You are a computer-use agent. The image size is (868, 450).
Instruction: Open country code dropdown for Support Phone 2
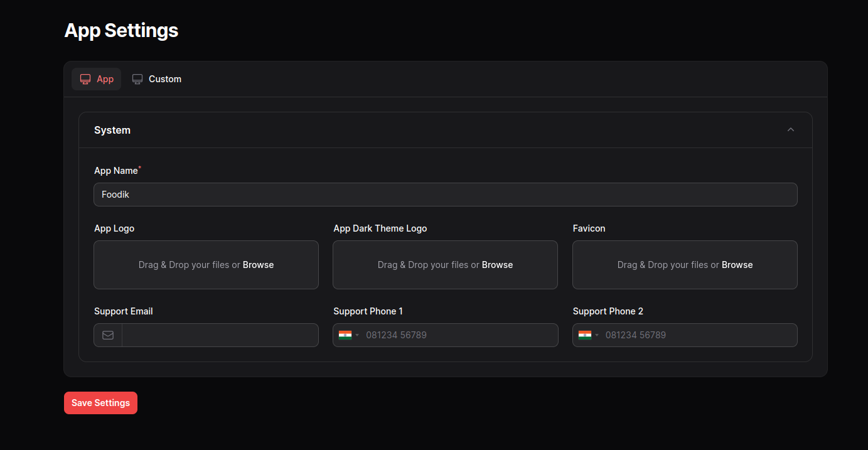pos(589,335)
